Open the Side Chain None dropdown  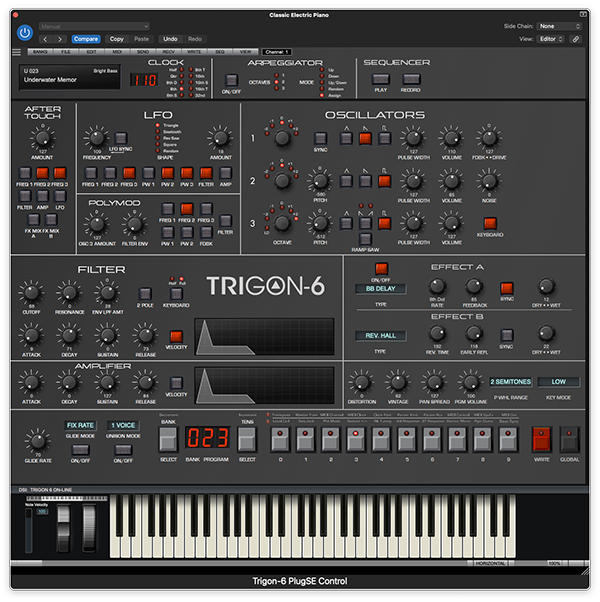pyautogui.click(x=559, y=26)
